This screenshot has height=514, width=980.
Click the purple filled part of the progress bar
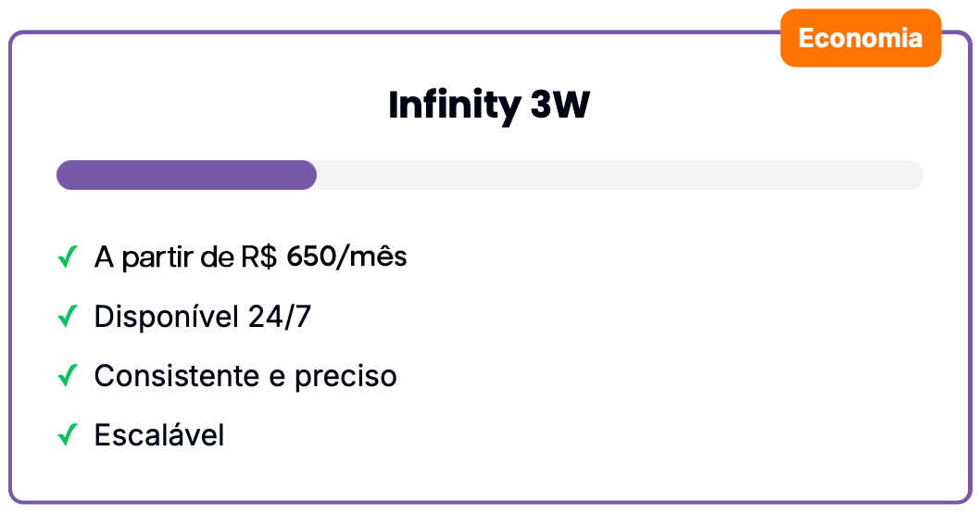click(x=185, y=175)
